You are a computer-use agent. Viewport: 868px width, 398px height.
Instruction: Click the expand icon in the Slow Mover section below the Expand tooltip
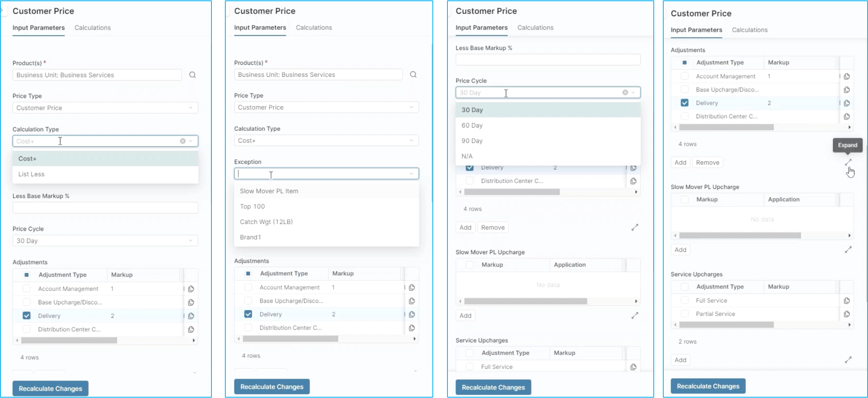pos(848,250)
